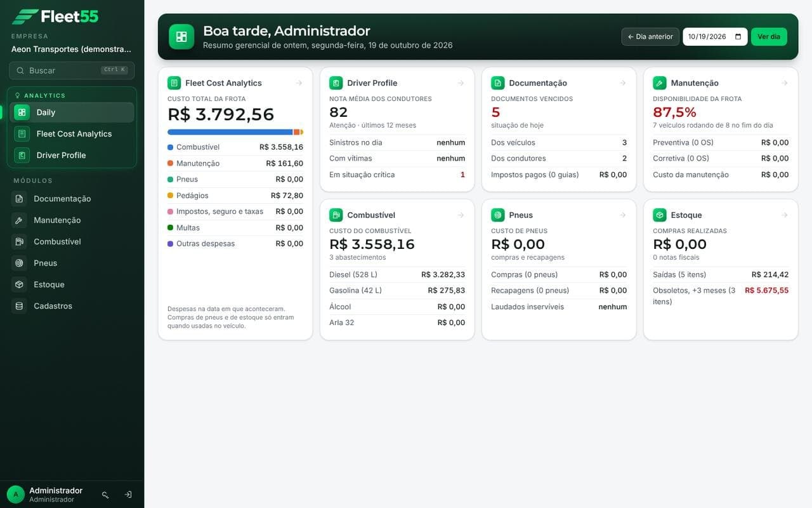Image resolution: width=812 pixels, height=508 pixels.
Task: Click the Manutenção card icon
Action: [660, 83]
